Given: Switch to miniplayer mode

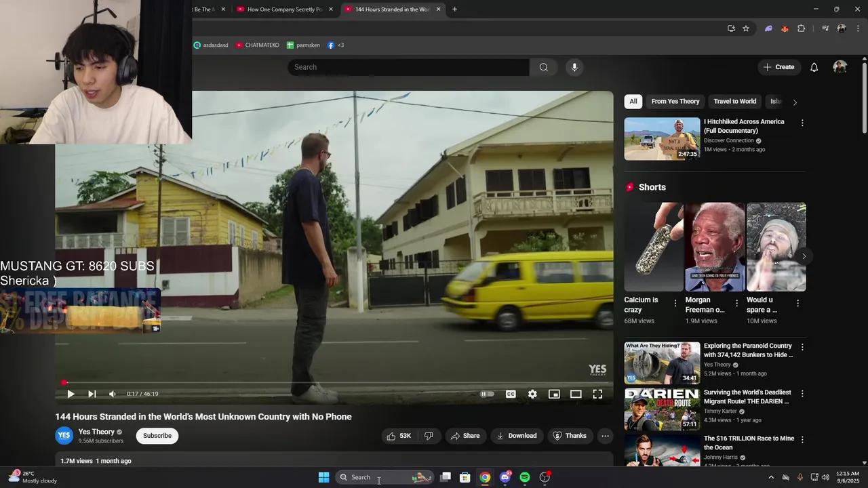Looking at the screenshot, I should 554,394.
